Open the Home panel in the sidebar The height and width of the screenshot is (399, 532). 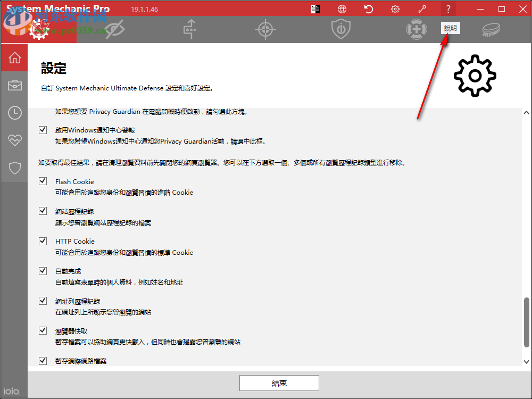tap(14, 57)
